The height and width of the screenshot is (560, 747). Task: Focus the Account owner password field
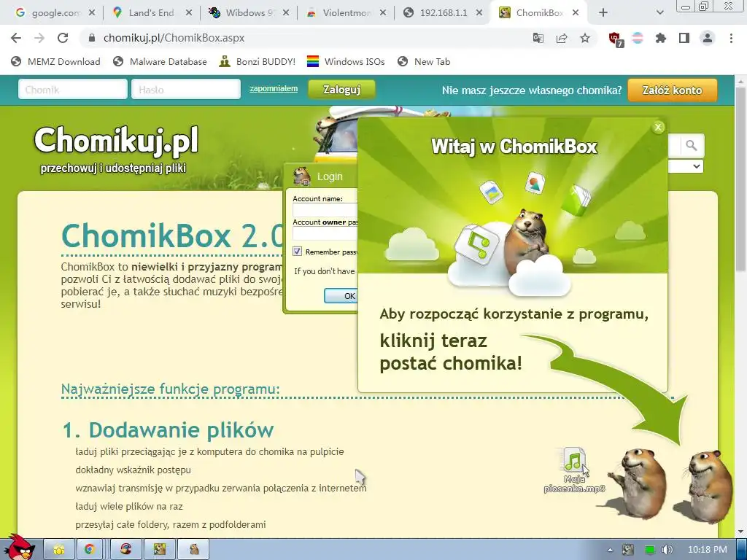click(x=325, y=233)
